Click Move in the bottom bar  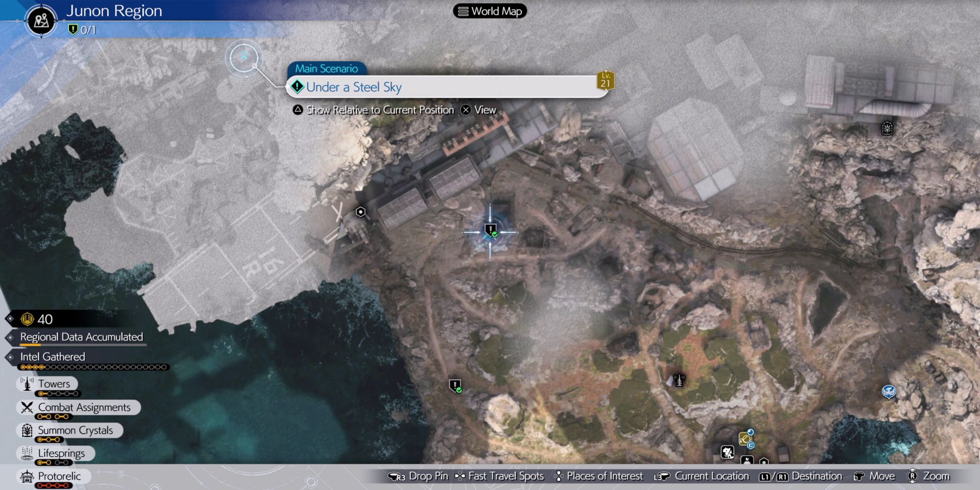(x=882, y=476)
